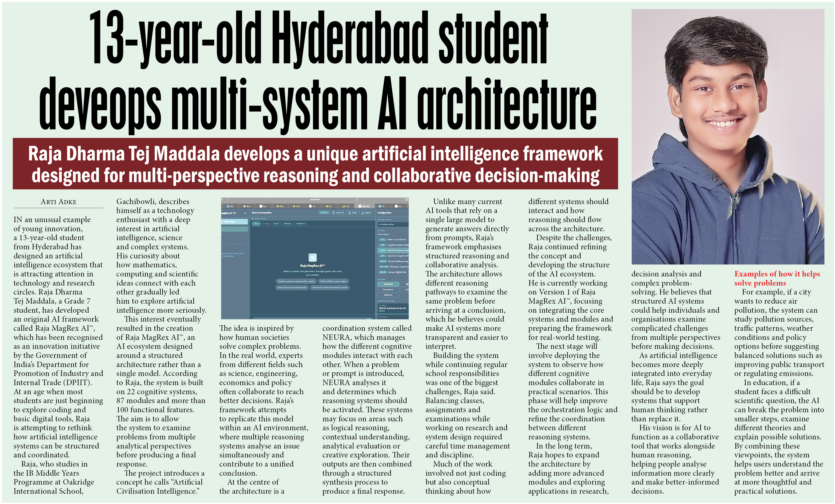This screenshot has height=504, width=835.
Task: Select the Research mode pill
Action: click(301, 223)
